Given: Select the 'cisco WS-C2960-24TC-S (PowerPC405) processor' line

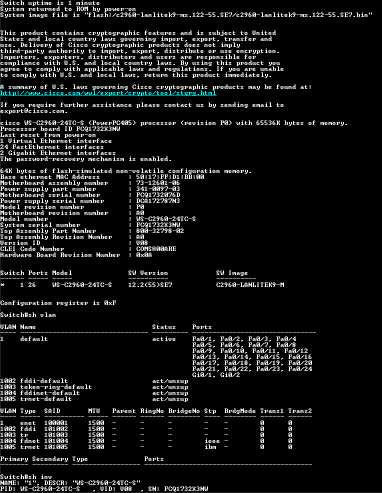Looking at the screenshot, I should 174,123.
